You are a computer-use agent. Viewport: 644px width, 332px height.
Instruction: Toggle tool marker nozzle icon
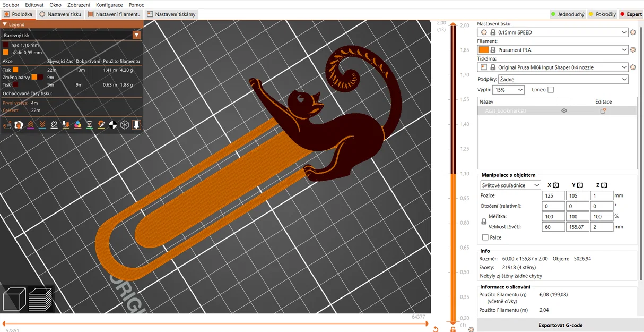[136, 125]
